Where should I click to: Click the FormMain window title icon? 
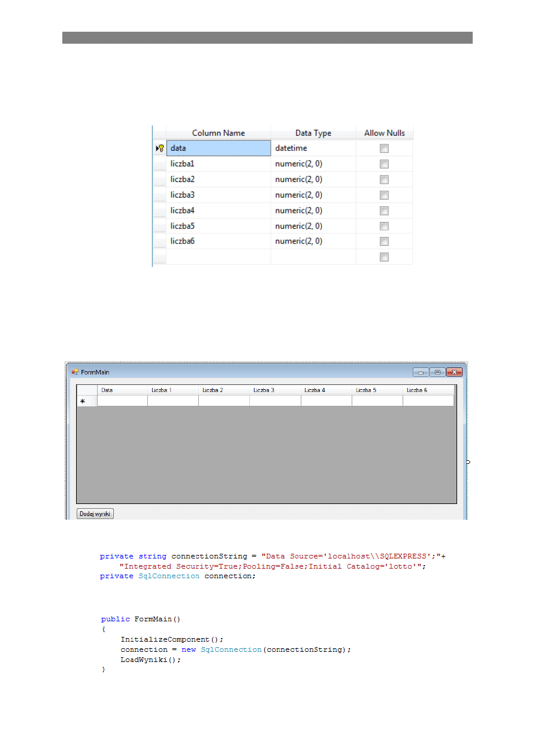pyautogui.click(x=75, y=372)
